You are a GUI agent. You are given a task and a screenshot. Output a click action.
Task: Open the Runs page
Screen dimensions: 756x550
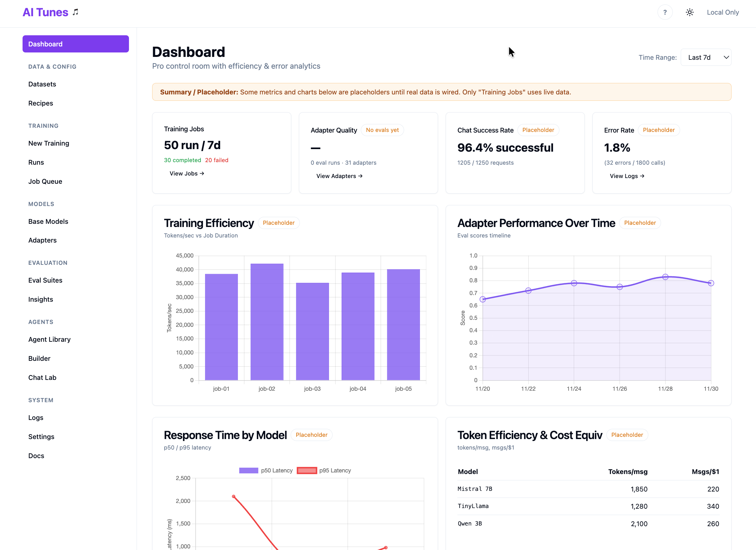tap(36, 162)
